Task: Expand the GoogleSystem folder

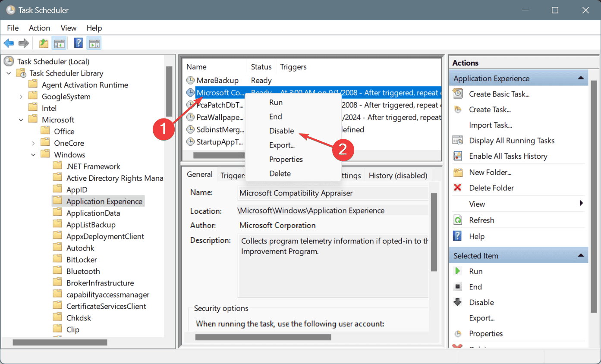Action: (x=21, y=97)
